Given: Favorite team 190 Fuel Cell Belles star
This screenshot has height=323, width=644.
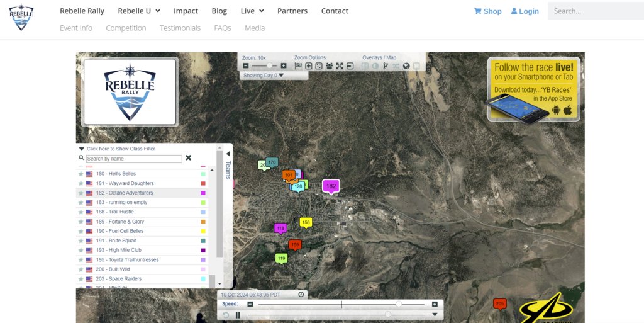Looking at the screenshot, I should click(x=81, y=231).
